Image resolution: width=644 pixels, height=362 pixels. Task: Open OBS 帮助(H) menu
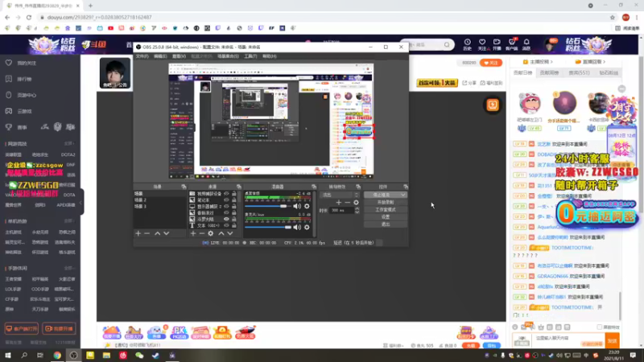pyautogui.click(x=270, y=56)
